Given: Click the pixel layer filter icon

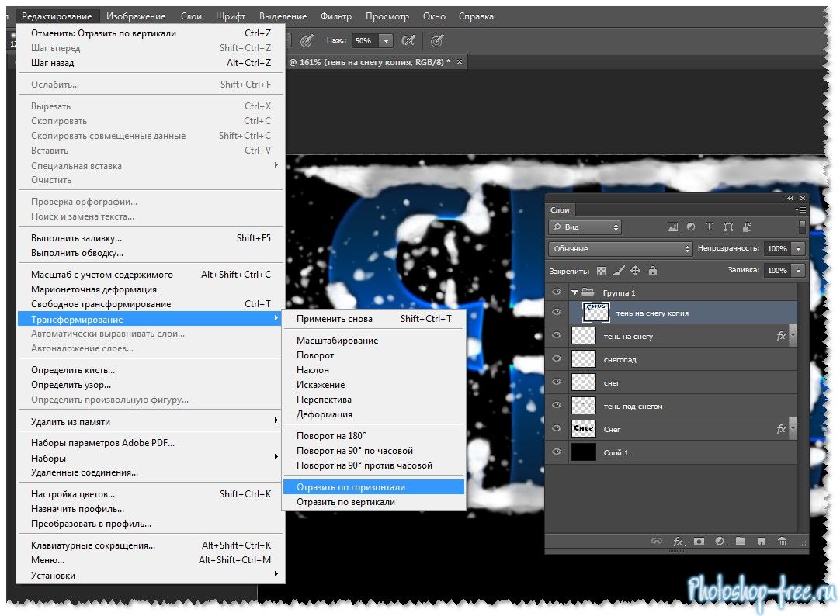Looking at the screenshot, I should 672,227.
